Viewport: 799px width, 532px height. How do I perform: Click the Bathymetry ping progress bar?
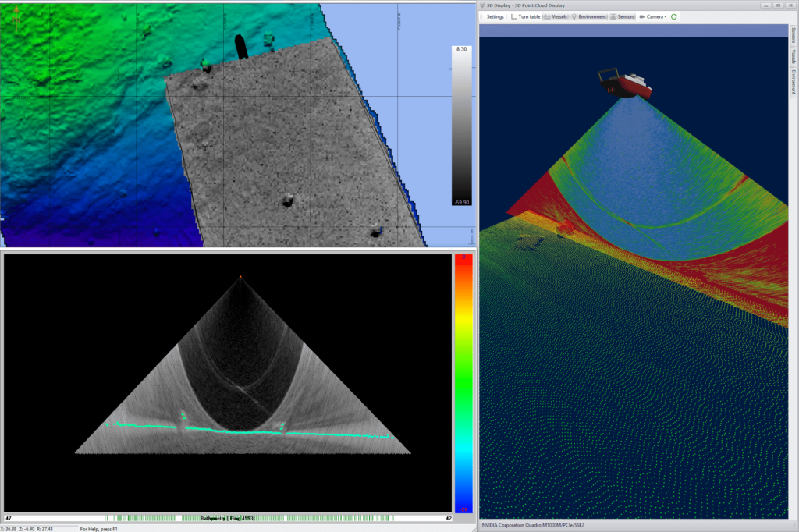[x=228, y=518]
